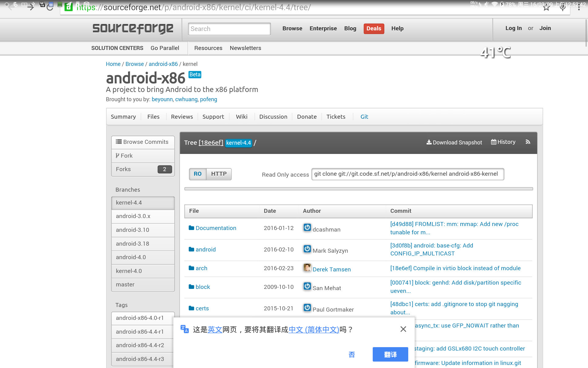
Task: Click 否 to decline translation
Action: (x=352, y=355)
